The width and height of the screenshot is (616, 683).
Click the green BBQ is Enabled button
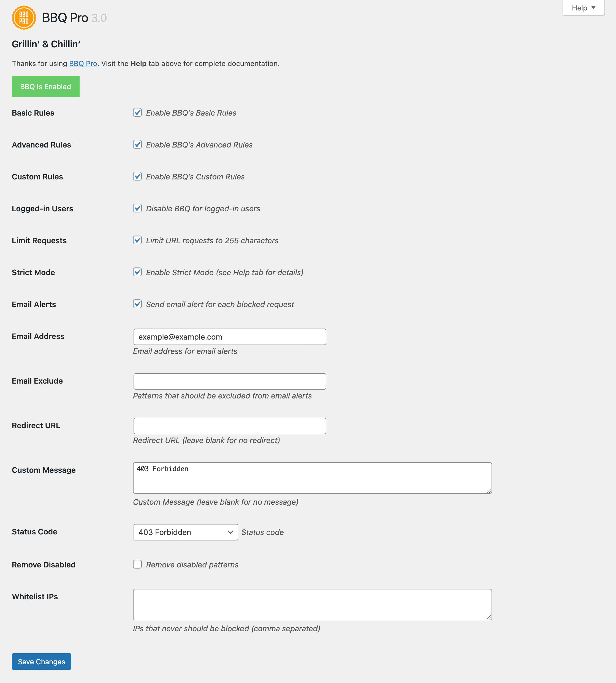[46, 86]
